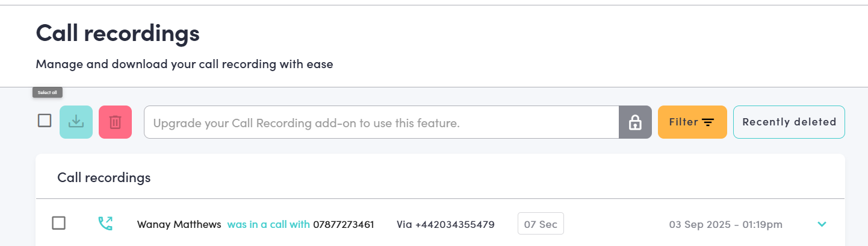Viewport: 868px width, 246px height.
Task: Open the Recently deleted recordings
Action: pyautogui.click(x=789, y=122)
